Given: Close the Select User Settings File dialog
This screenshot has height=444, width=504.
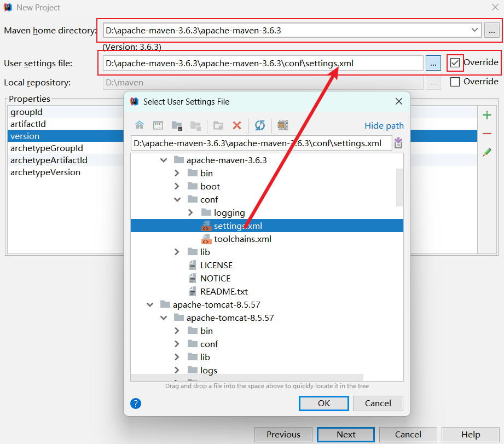Looking at the screenshot, I should 399,102.
